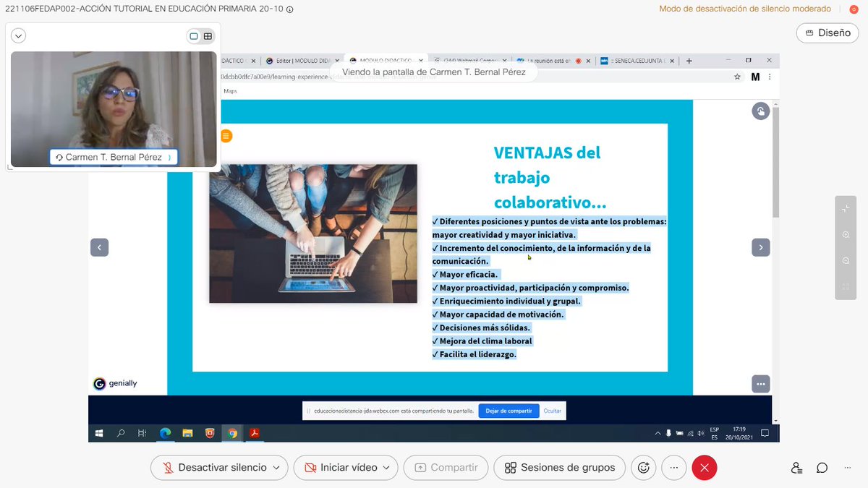Open the participants panel icon
The image size is (868, 488).
point(796,468)
